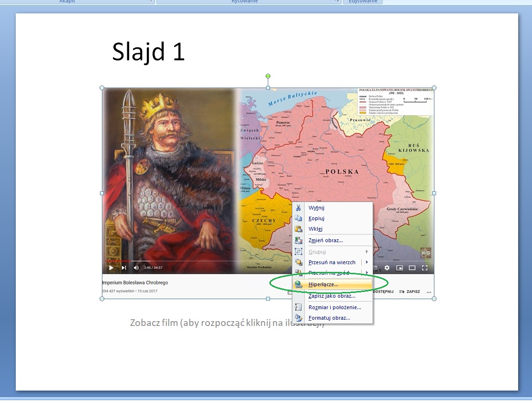Click the size icon beside Rozmiar i położenie
Screen dimensions: 532x403
pos(298,307)
